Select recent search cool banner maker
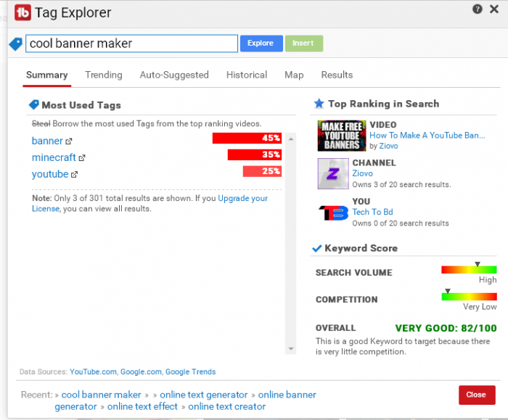The image size is (508, 420). [102, 395]
